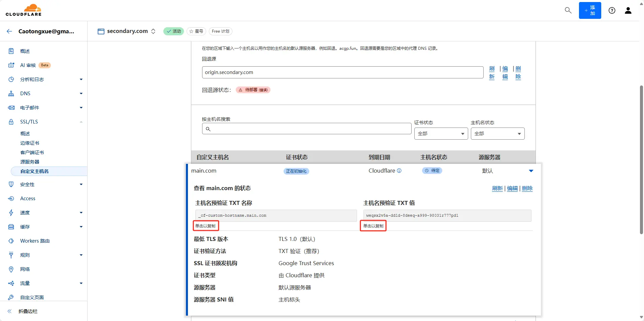The height and width of the screenshot is (321, 644).
Task: Click 删除 link for main.com status
Action: click(x=527, y=188)
